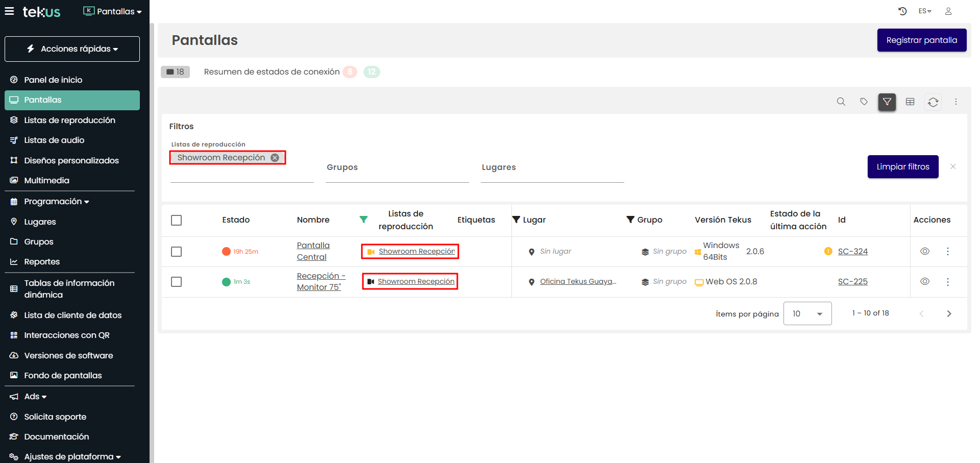Open the items per page dropdown

coord(807,313)
